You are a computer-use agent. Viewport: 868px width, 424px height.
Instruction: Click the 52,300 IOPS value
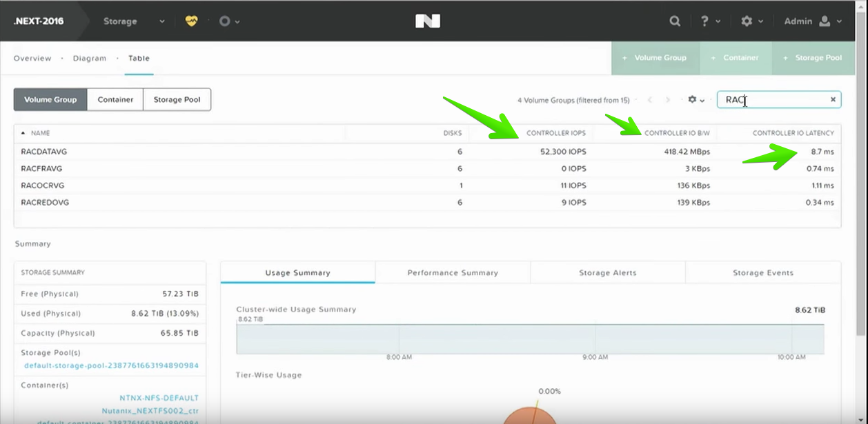pos(563,152)
